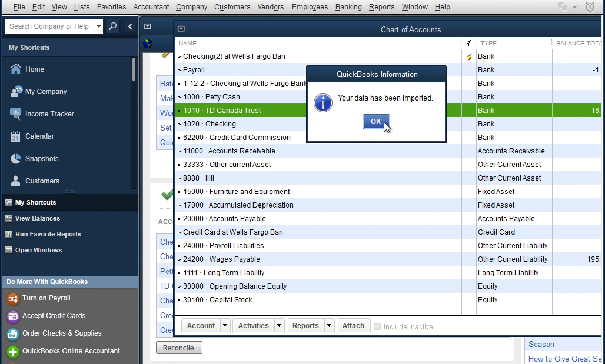Image resolution: width=605 pixels, height=364 pixels.
Task: Click the NAME column header
Action: click(x=188, y=43)
